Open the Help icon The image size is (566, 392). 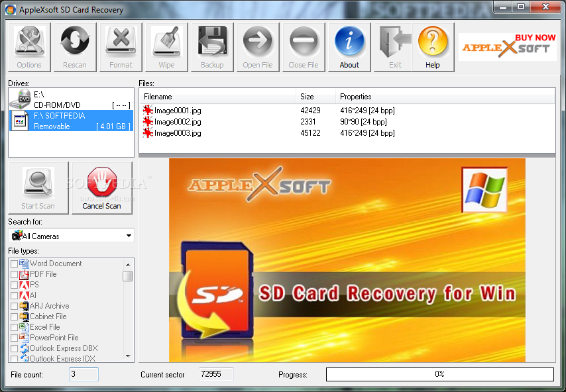[x=432, y=47]
